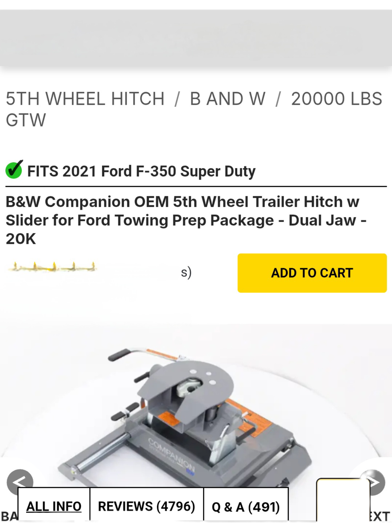
Task: Click the partially hidden BACK label
Action: pos(9,516)
